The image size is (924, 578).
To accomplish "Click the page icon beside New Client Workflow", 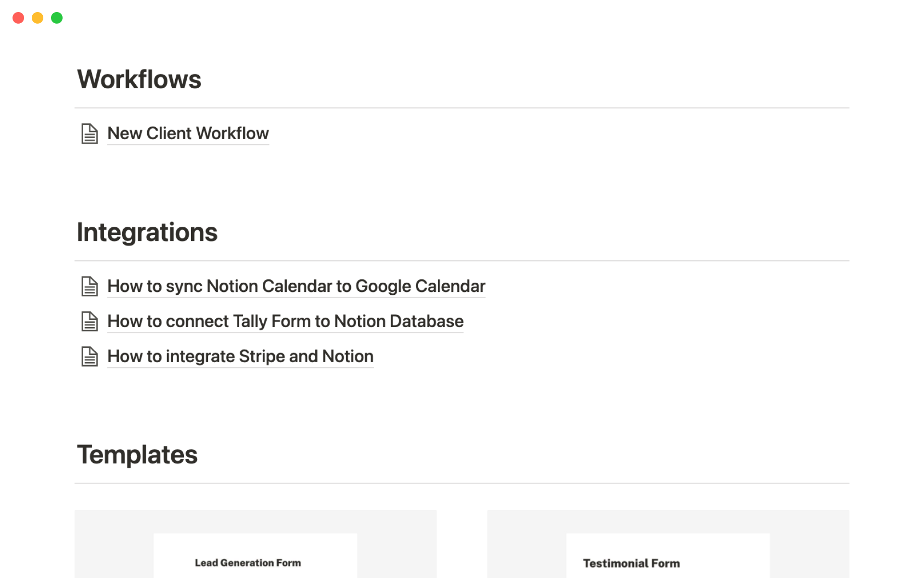I will click(x=90, y=134).
